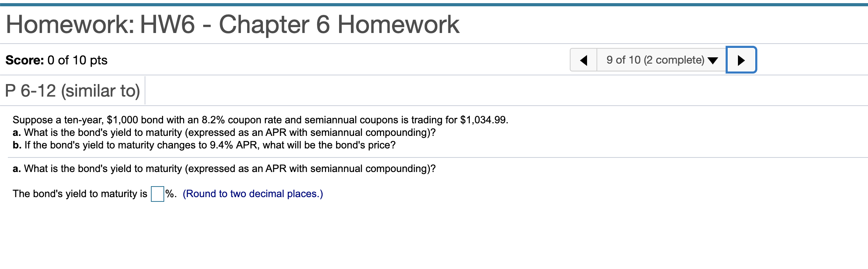Click 'The bond's yield to maturity is' label
868x269 pixels.
pos(80,194)
